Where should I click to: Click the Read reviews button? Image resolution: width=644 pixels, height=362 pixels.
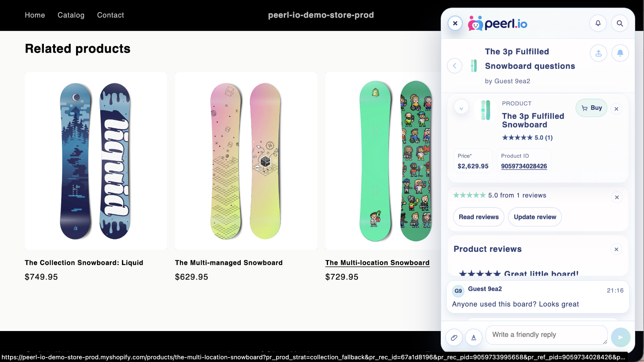click(479, 217)
